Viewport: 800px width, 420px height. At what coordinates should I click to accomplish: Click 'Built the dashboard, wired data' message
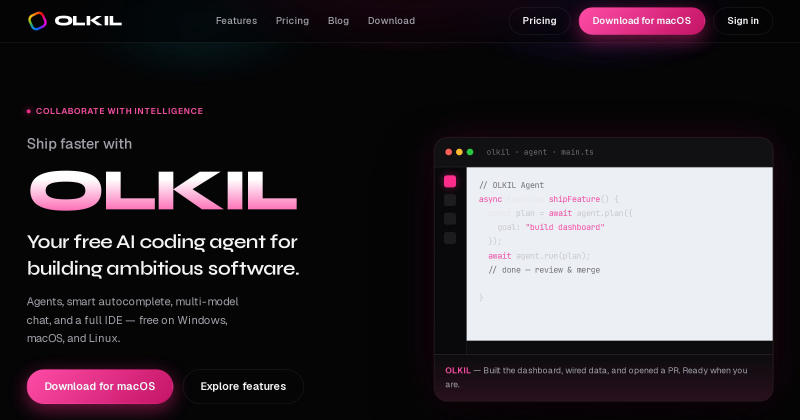point(596,377)
